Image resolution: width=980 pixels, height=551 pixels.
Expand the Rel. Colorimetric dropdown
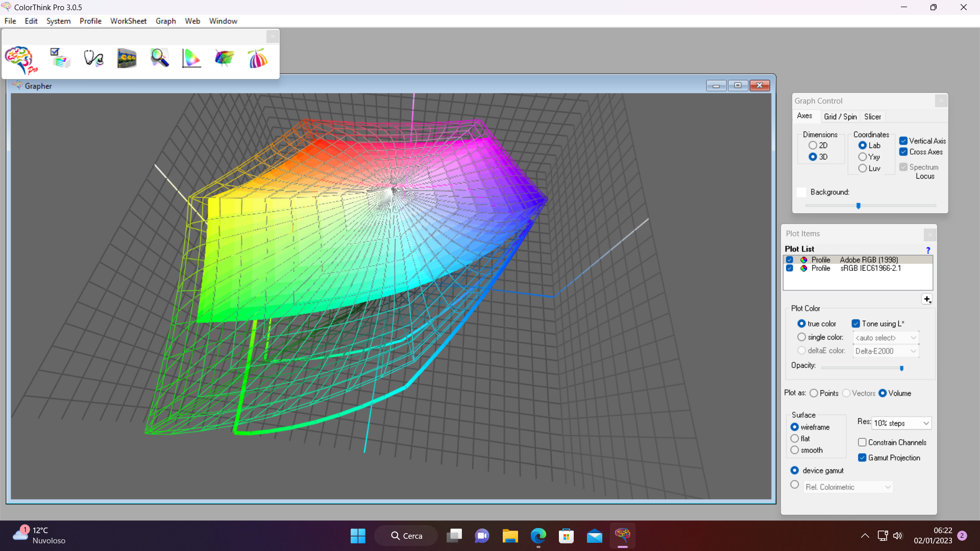pos(848,487)
